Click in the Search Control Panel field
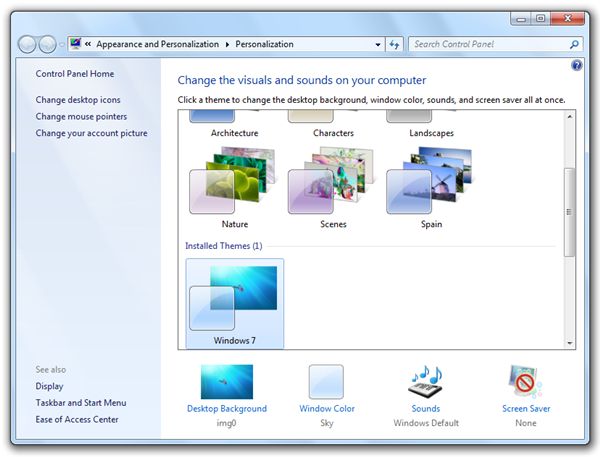Viewport: 600px width, 457px height. pyautogui.click(x=485, y=45)
